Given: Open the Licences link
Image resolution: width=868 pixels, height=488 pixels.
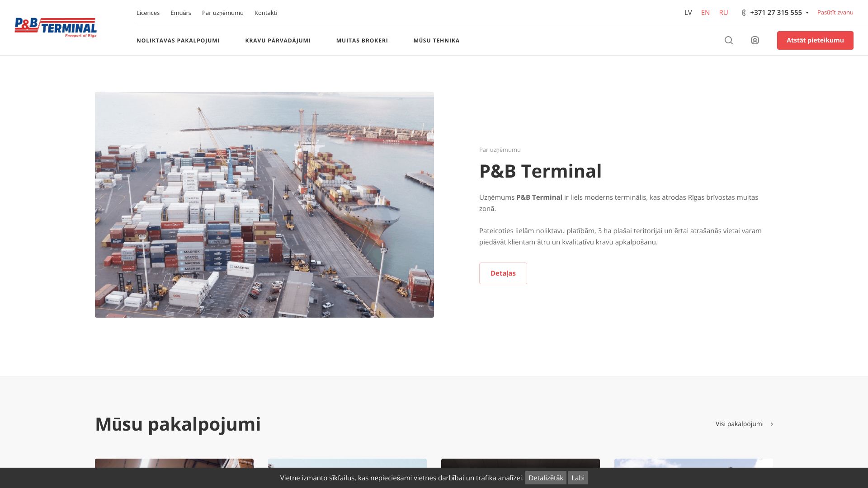Looking at the screenshot, I should point(148,13).
